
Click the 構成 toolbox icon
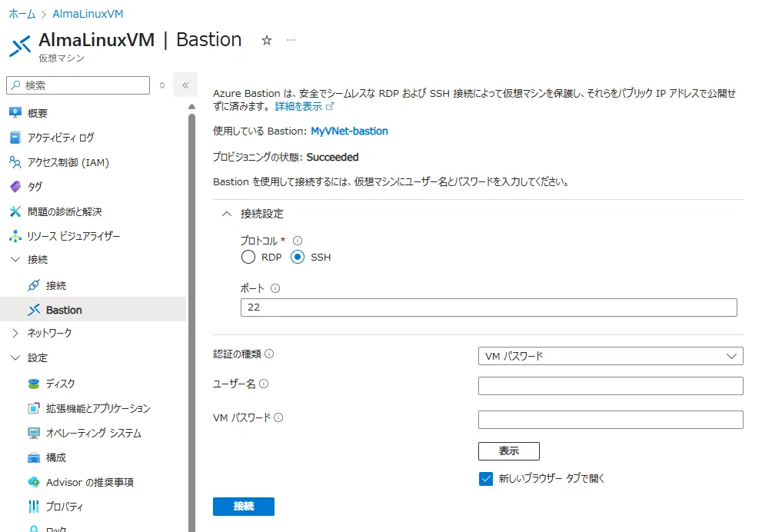(34, 457)
